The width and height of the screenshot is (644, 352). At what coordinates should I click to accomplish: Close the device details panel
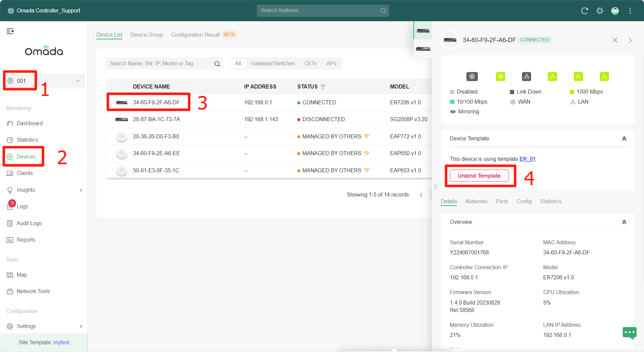pos(615,40)
